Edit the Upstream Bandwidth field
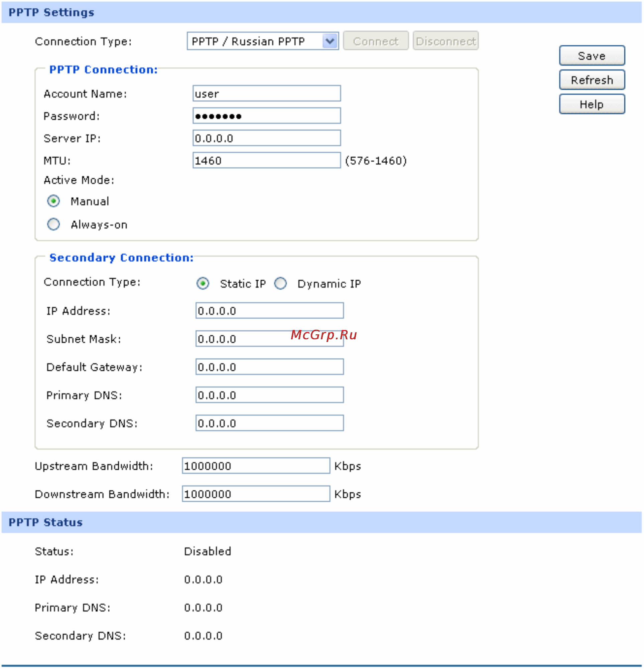Viewport: 644px width, 669px height. [256, 466]
